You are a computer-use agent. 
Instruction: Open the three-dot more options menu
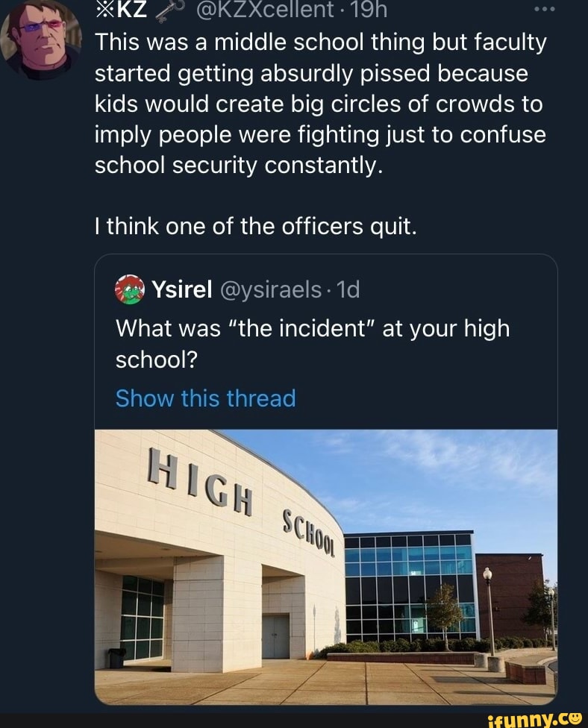click(547, 10)
